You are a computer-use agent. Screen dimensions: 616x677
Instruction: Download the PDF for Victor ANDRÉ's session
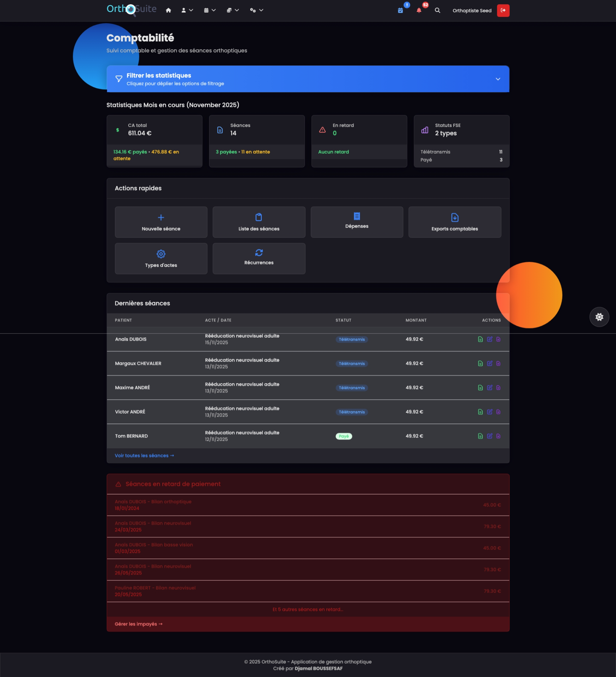click(x=499, y=412)
